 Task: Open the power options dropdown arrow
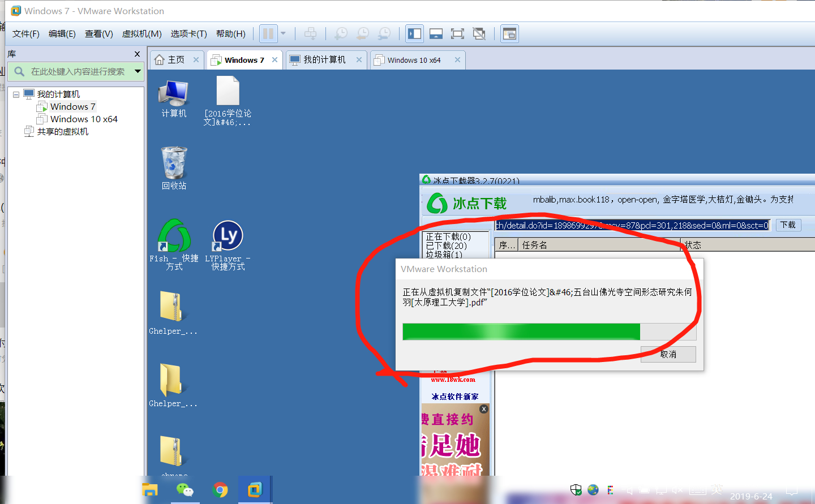[284, 33]
